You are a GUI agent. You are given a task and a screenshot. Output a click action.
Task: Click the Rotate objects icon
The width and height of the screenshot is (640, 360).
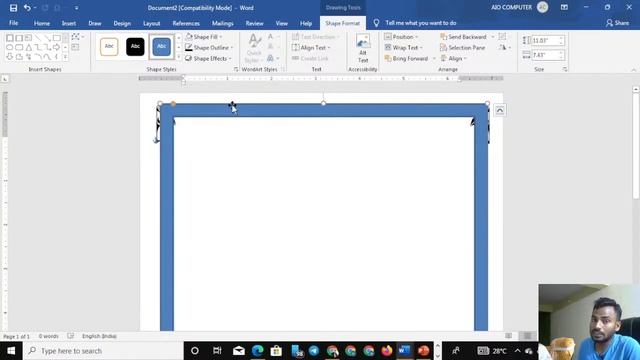(x=504, y=48)
